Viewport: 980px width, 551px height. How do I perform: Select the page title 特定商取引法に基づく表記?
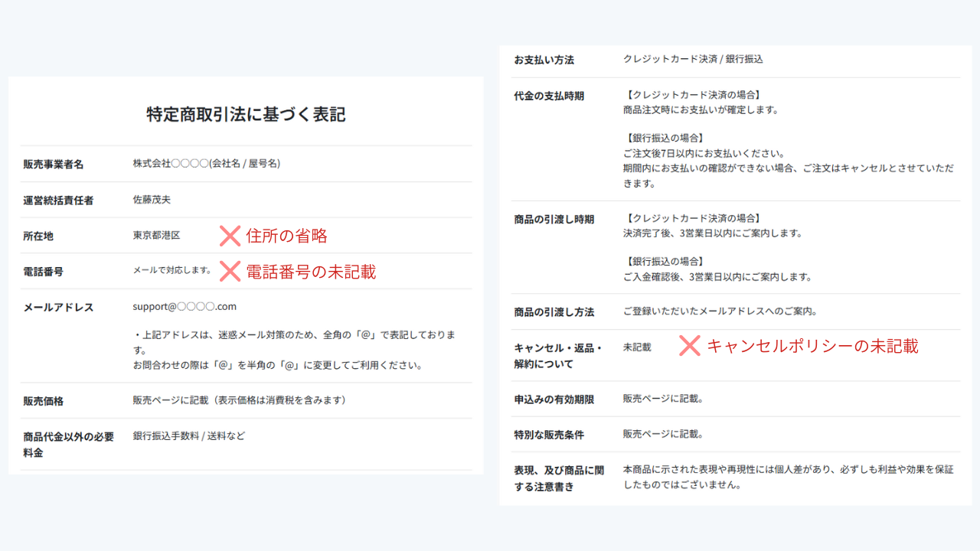click(x=246, y=115)
